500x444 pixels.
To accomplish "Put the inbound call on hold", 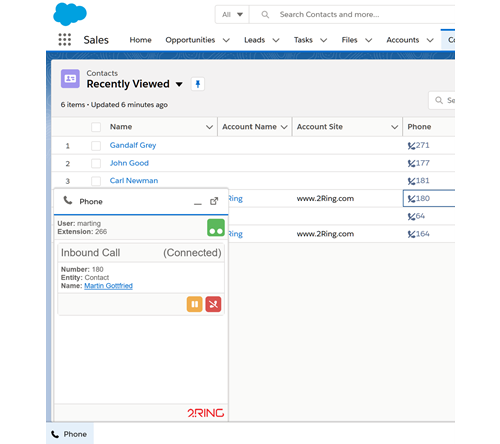I will coord(195,304).
